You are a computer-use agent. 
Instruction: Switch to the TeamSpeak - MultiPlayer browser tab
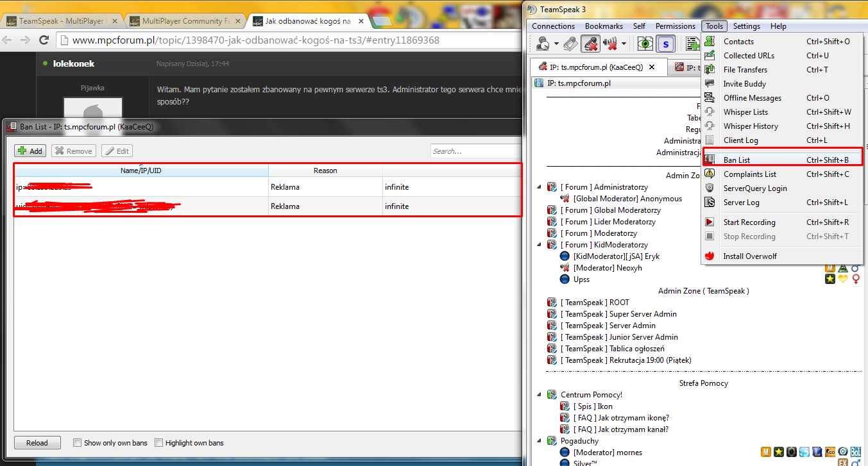click(62, 21)
